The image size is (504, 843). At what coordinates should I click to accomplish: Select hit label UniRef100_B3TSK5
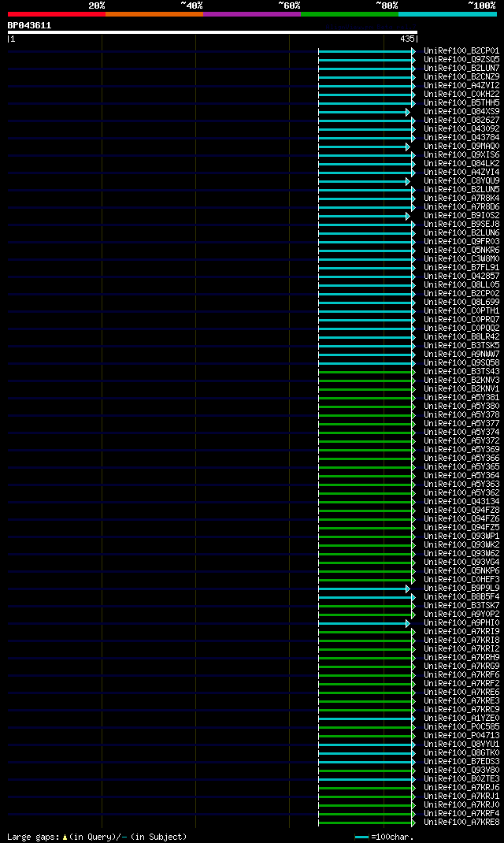pos(461,346)
